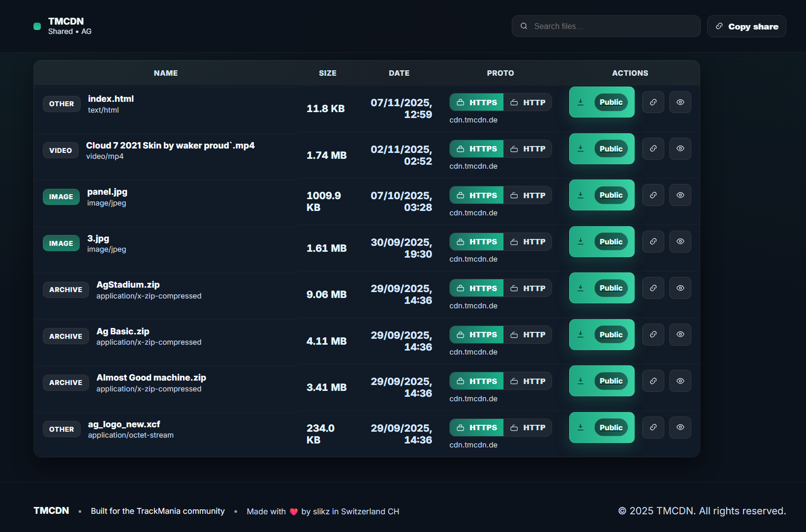The height and width of the screenshot is (532, 806).
Task: Preview index.html with the eye icon
Action: (680, 102)
